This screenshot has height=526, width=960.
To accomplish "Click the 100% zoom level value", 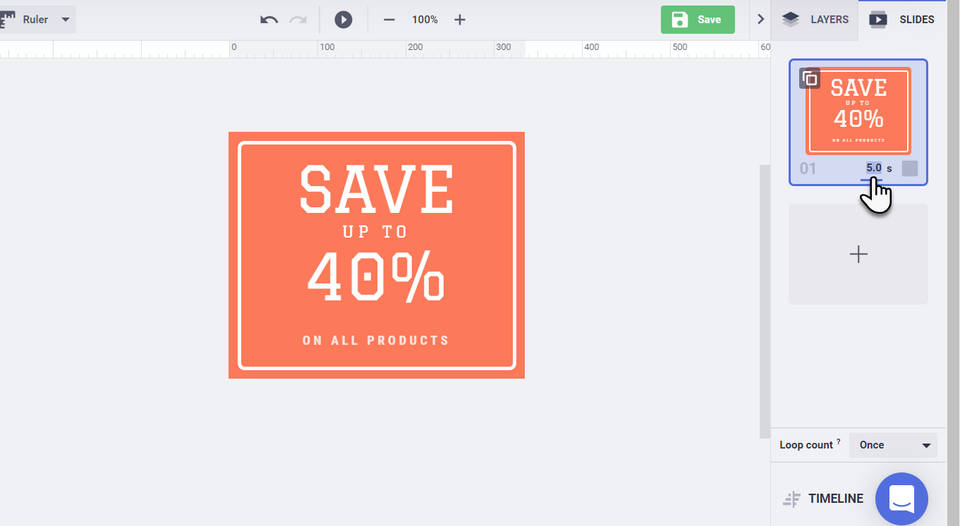I will [x=424, y=20].
